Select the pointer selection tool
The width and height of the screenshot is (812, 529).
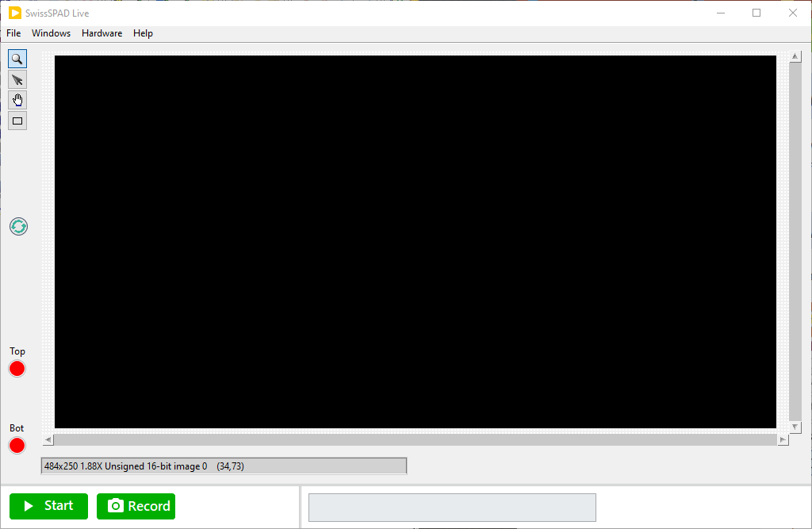tap(17, 80)
